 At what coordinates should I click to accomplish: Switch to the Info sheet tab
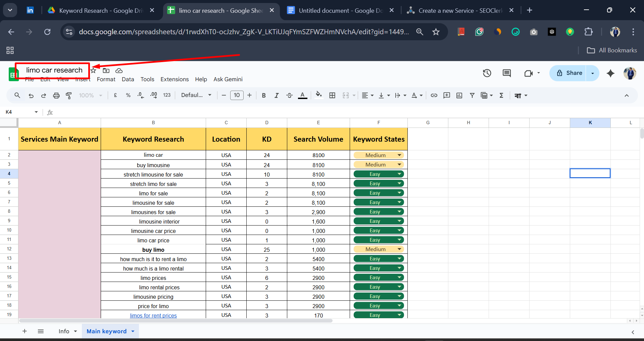pos(64,331)
